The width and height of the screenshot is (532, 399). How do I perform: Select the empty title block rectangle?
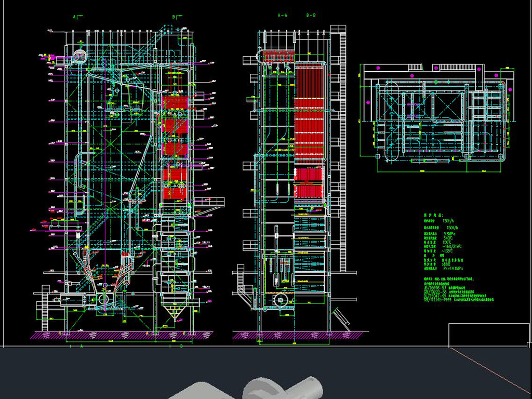(488, 335)
